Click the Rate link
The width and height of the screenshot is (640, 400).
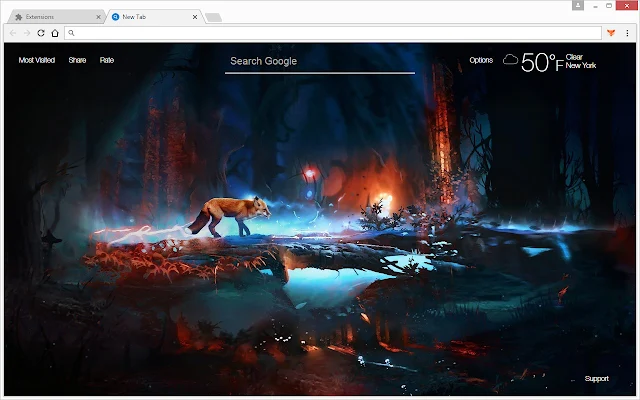107,60
